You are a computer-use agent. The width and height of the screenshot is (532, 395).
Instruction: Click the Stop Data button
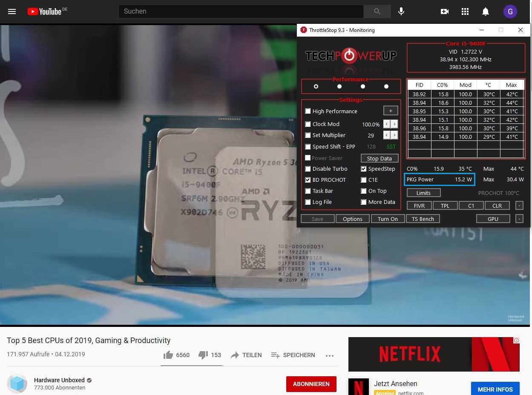pos(380,158)
